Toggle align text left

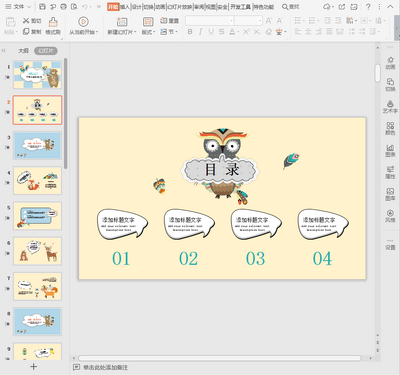click(x=298, y=32)
